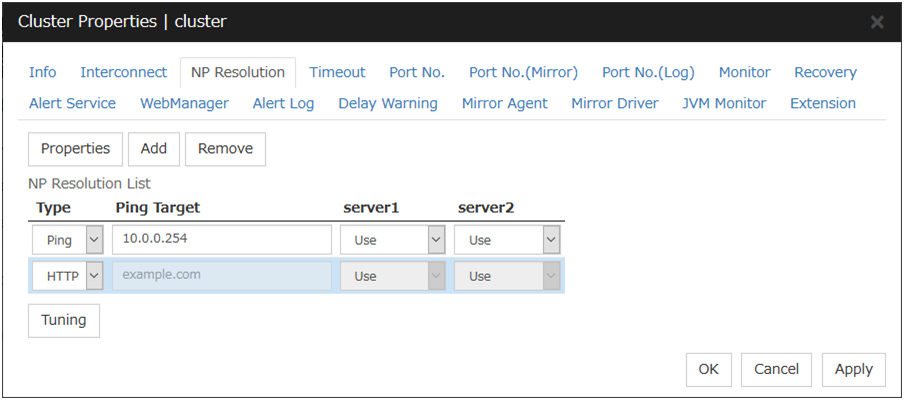
Task: Click the Ping Target field with 10.0.0.254
Action: click(221, 240)
